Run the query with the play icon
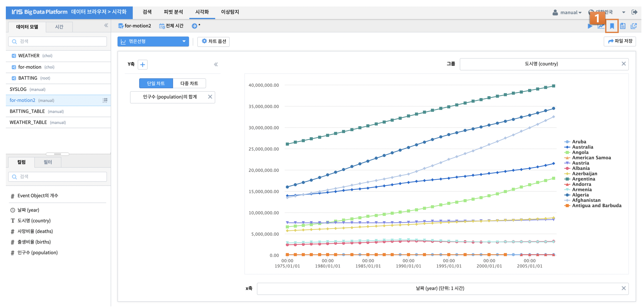 click(x=590, y=26)
